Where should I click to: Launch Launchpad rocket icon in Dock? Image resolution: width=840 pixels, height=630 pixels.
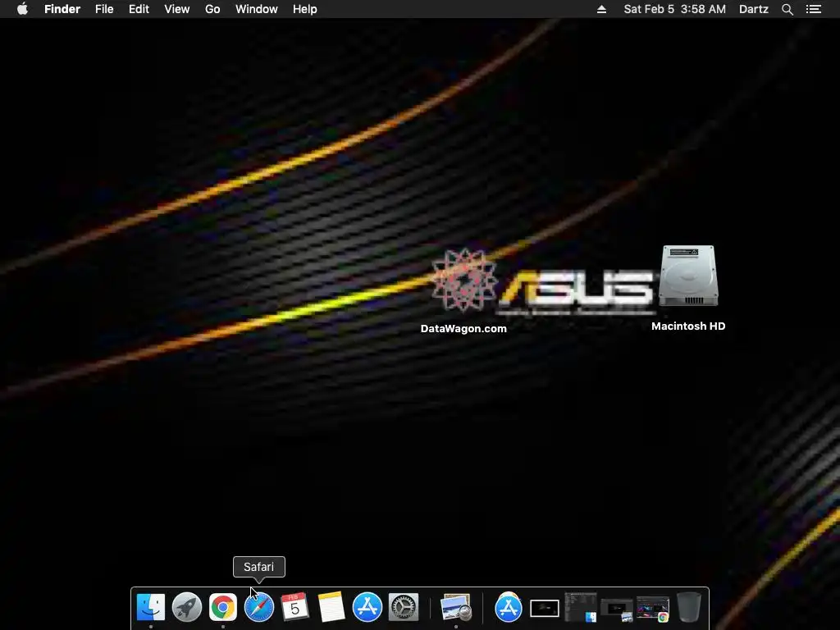(x=187, y=607)
